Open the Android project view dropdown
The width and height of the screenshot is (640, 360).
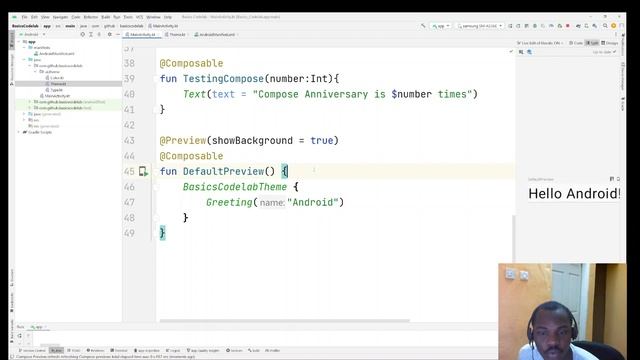32,35
